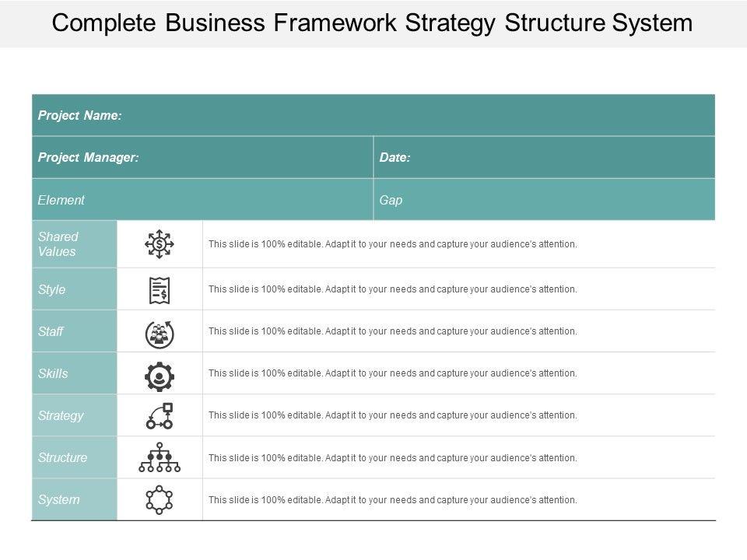Select the Skills gear icon
The width and height of the screenshot is (747, 560).
(x=160, y=374)
